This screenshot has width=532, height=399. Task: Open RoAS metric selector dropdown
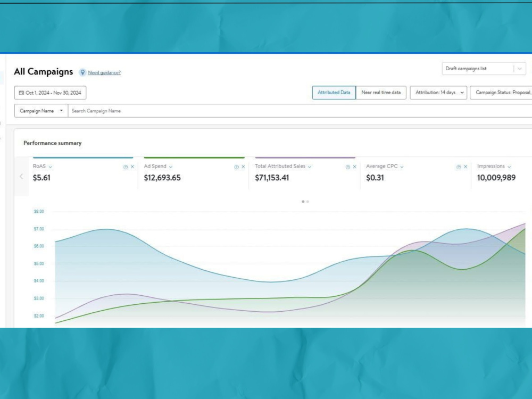click(x=50, y=167)
